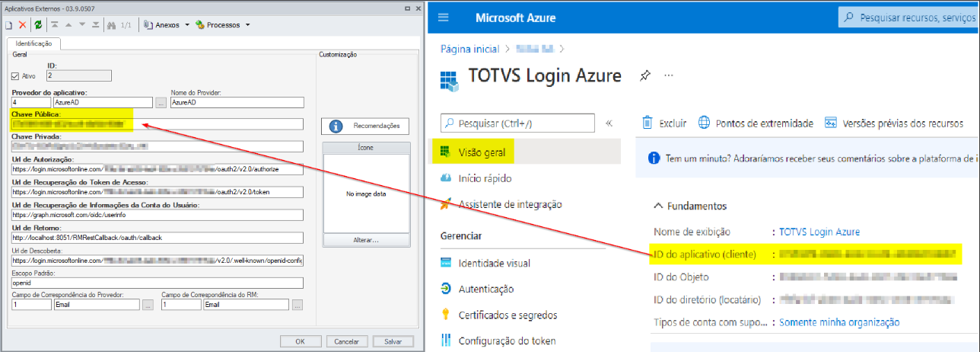Click the Visão geral grid icon
This screenshot has height=352, width=980.
tap(447, 151)
